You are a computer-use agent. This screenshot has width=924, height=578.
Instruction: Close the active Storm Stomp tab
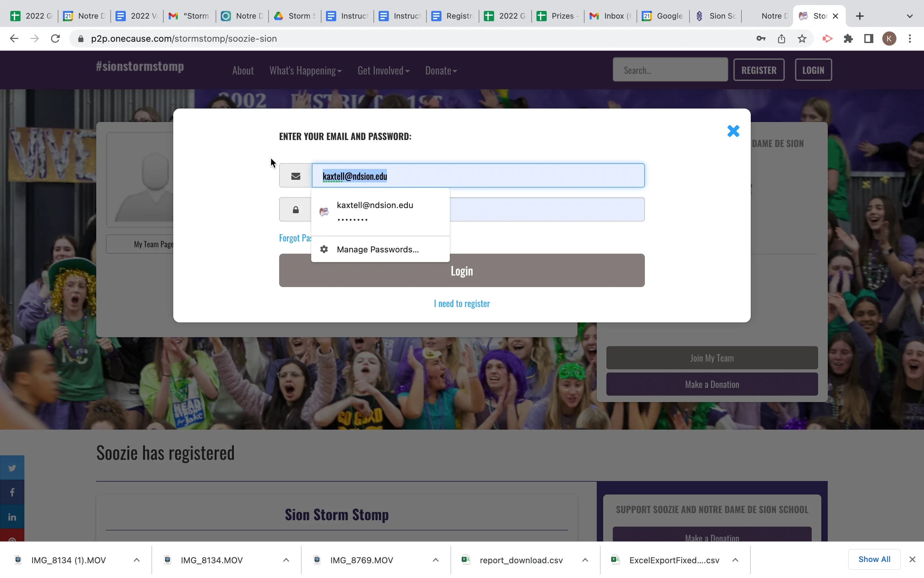click(835, 16)
